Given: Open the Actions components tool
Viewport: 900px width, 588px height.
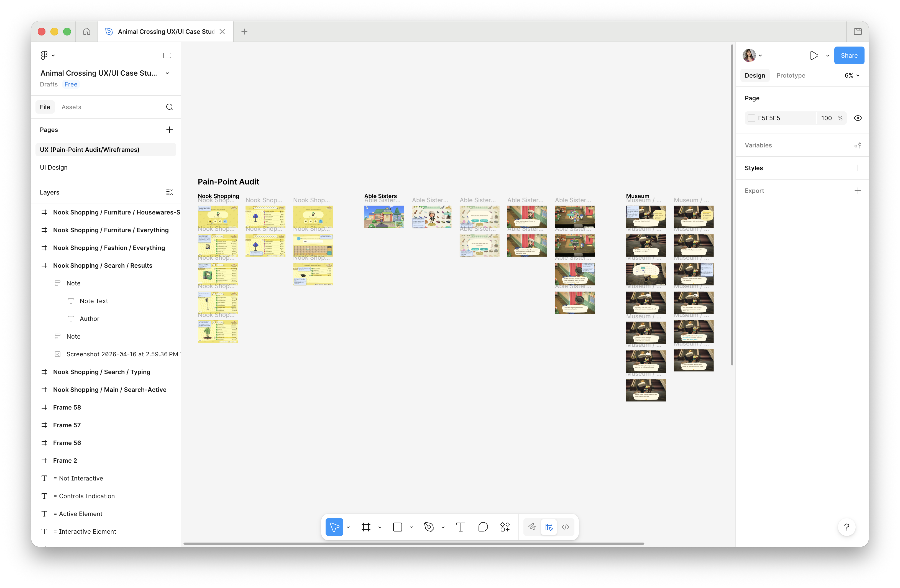Looking at the screenshot, I should pyautogui.click(x=505, y=527).
